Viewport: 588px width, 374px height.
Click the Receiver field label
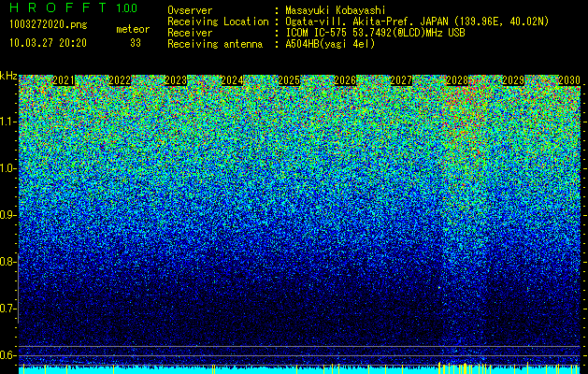pos(190,33)
